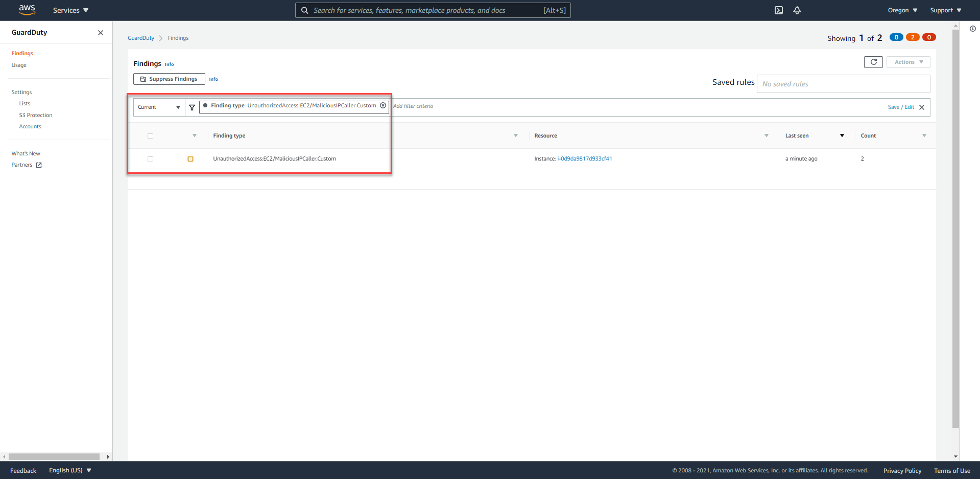Click the red high severity count badge

click(x=929, y=37)
